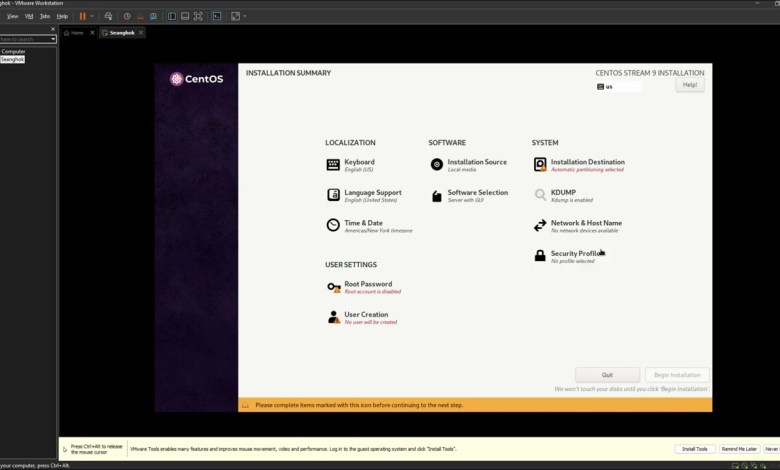Open the Help menu in VMware

coord(62,16)
